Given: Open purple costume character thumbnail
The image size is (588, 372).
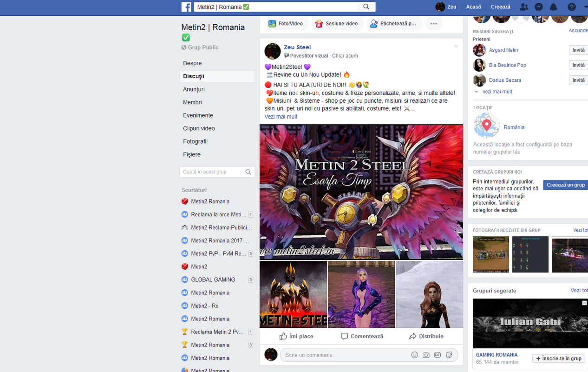Looking at the screenshot, I should coord(361,294).
